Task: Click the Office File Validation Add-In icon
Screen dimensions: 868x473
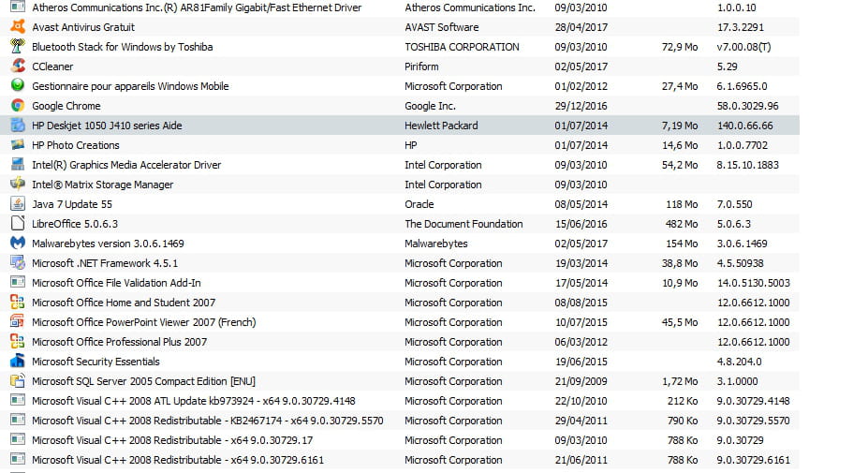Action: 18,283
